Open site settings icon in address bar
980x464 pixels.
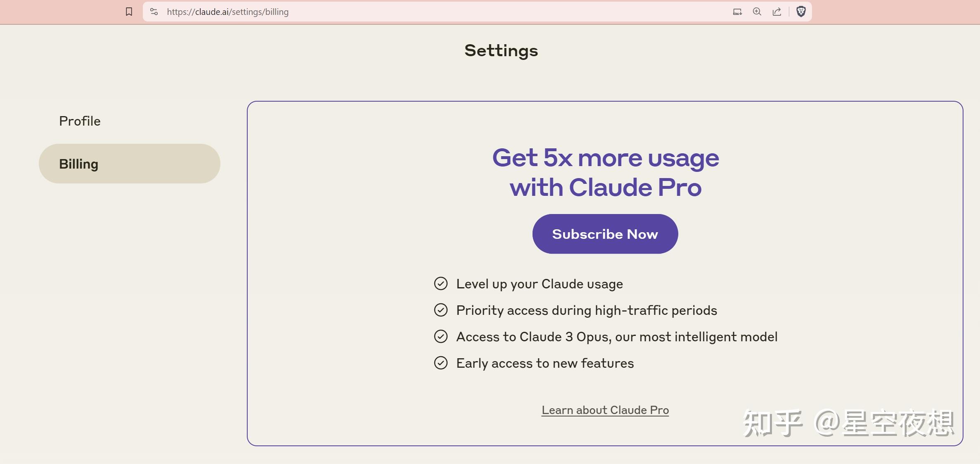coord(154,12)
